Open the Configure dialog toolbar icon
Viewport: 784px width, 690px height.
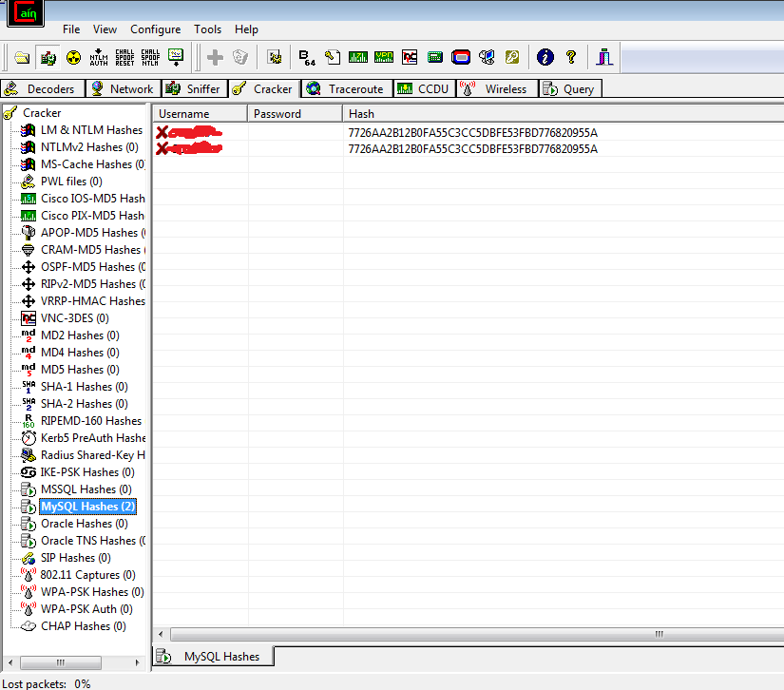[x=274, y=57]
